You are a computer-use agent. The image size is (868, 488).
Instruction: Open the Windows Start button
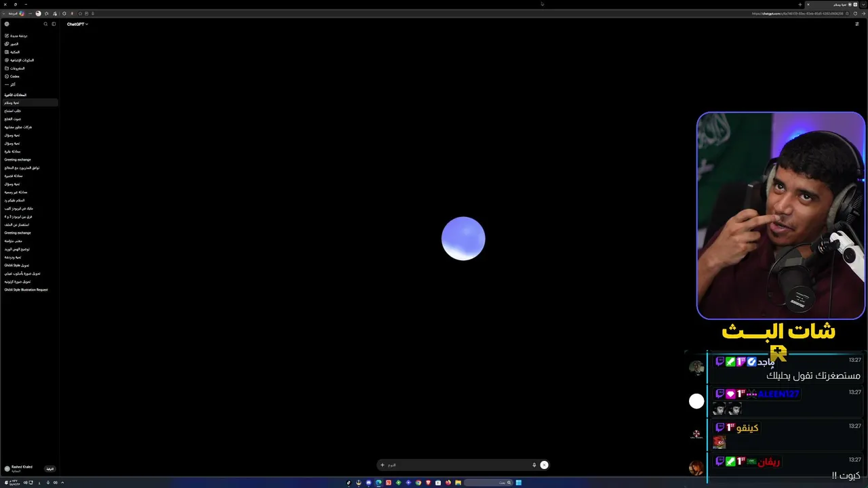pyautogui.click(x=519, y=483)
